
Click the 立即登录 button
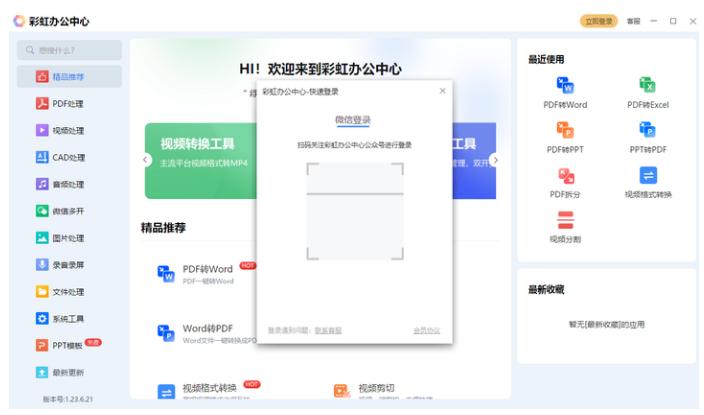coord(598,21)
